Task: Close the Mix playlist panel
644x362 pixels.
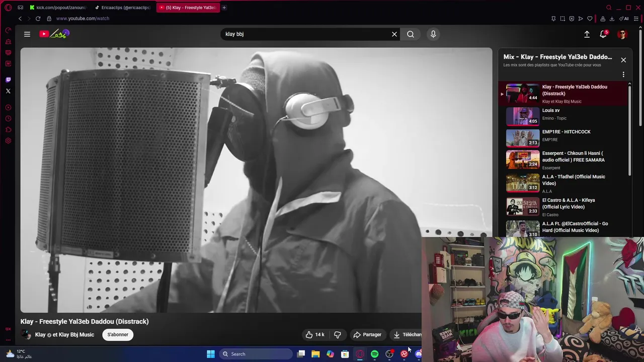Action: tap(623, 60)
